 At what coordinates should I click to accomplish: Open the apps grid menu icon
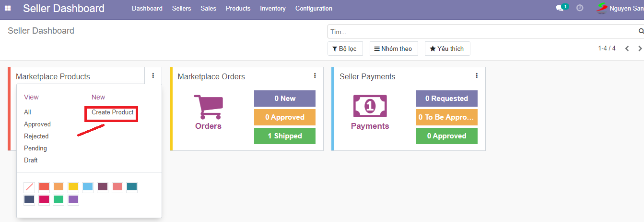point(8,8)
